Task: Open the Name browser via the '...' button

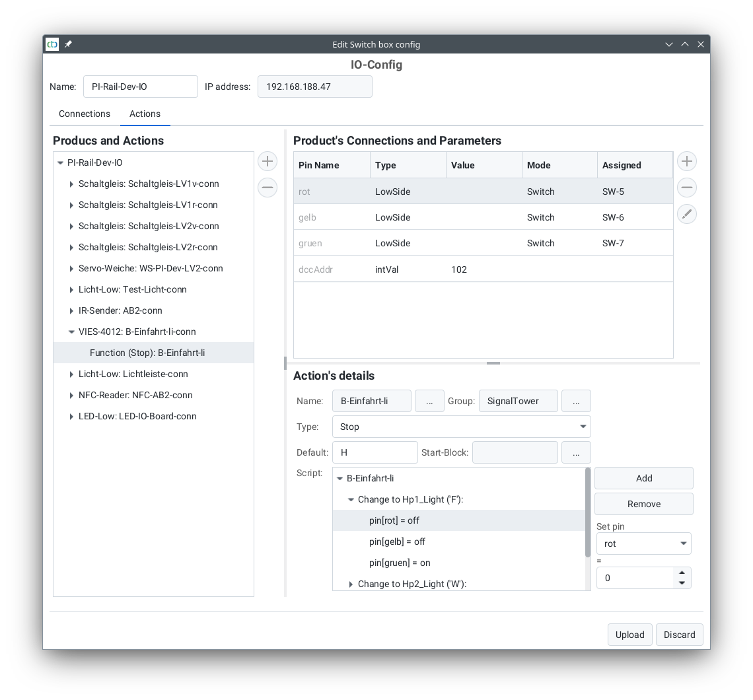Action: click(429, 400)
